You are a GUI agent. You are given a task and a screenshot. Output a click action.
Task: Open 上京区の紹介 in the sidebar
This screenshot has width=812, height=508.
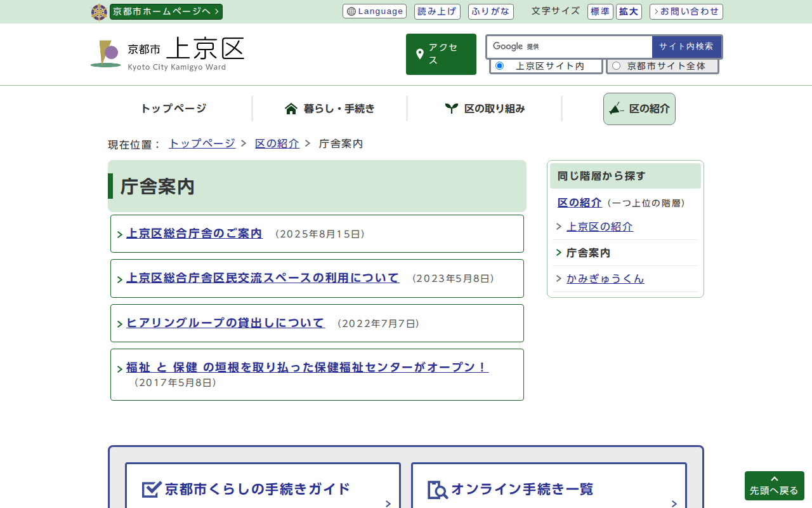[x=599, y=227]
